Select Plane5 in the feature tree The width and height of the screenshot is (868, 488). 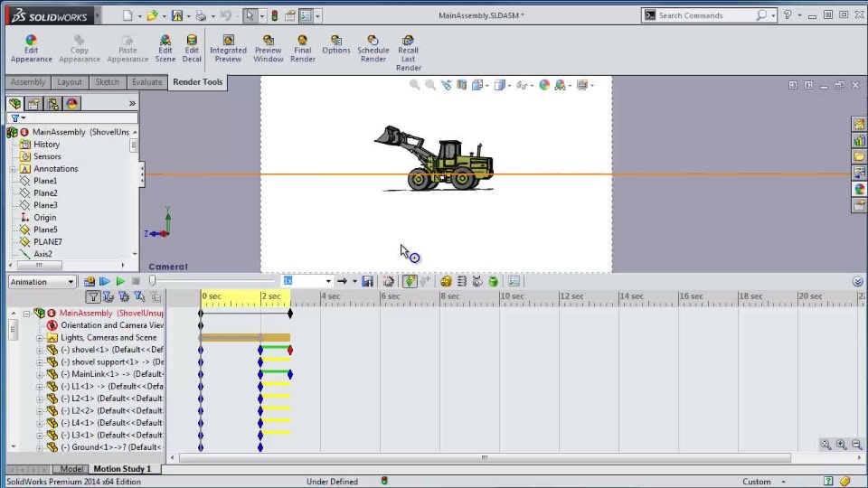click(45, 230)
